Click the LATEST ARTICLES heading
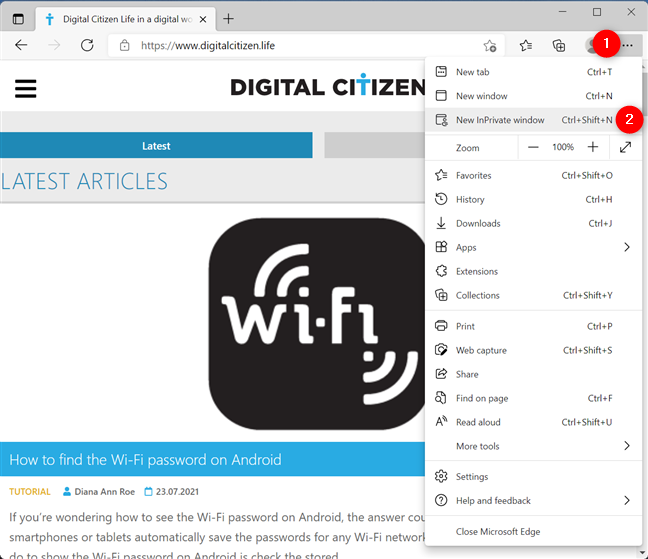 tap(84, 181)
